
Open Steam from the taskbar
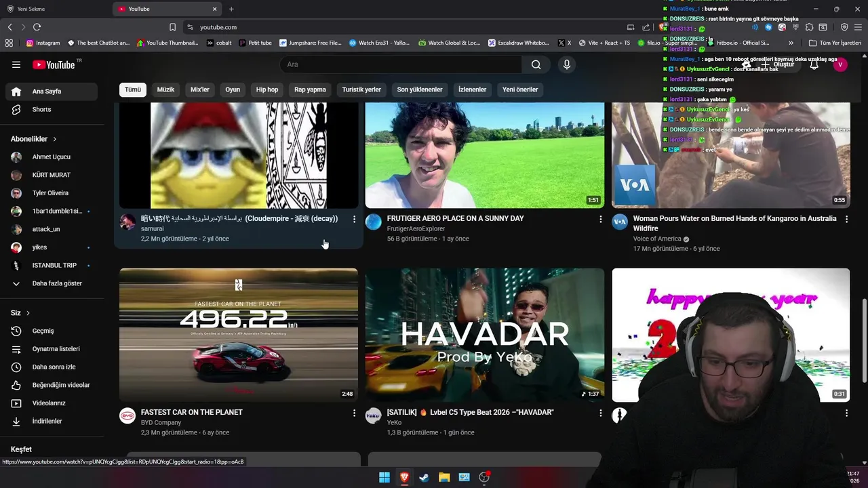tap(424, 477)
